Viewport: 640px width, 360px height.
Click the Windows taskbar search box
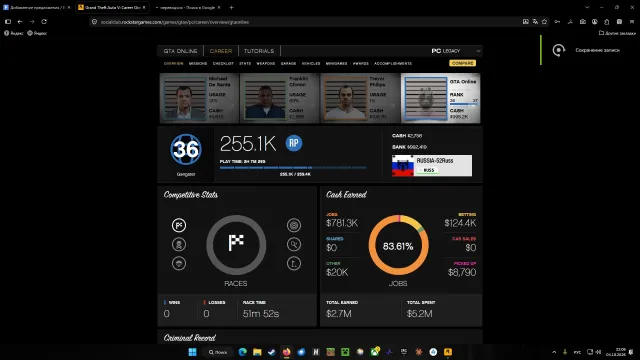click(218, 352)
